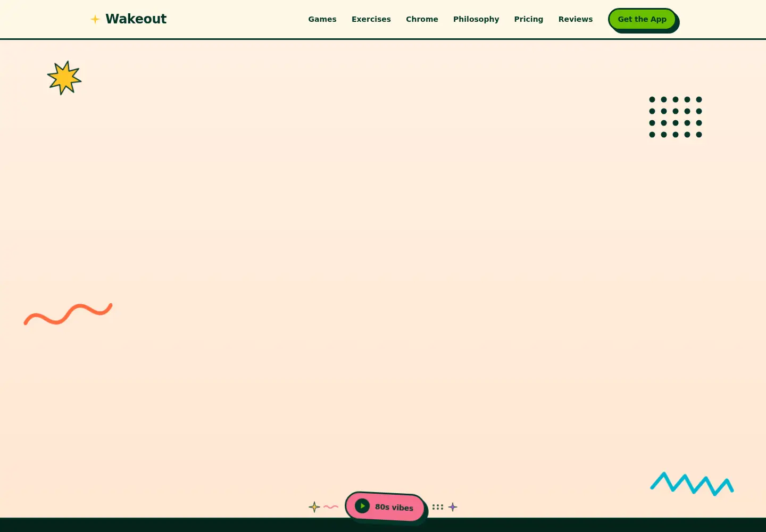This screenshot has height=532, width=766.
Task: View the Pricing page
Action: [x=529, y=19]
